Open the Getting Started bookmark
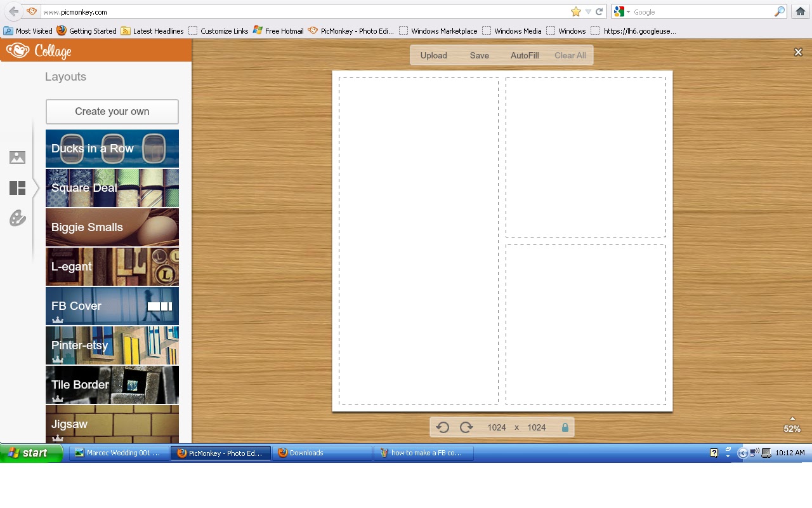The image size is (812, 508). pyautogui.click(x=87, y=30)
